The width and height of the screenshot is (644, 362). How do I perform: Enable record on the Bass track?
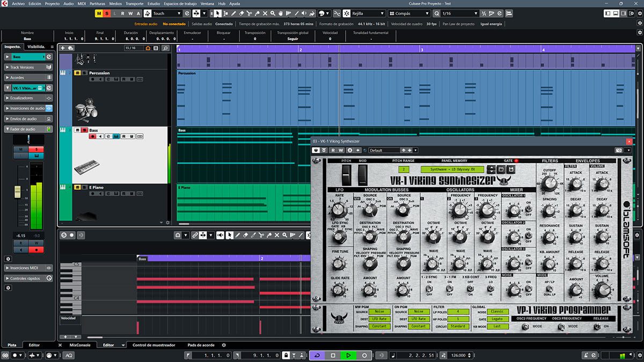(x=92, y=136)
